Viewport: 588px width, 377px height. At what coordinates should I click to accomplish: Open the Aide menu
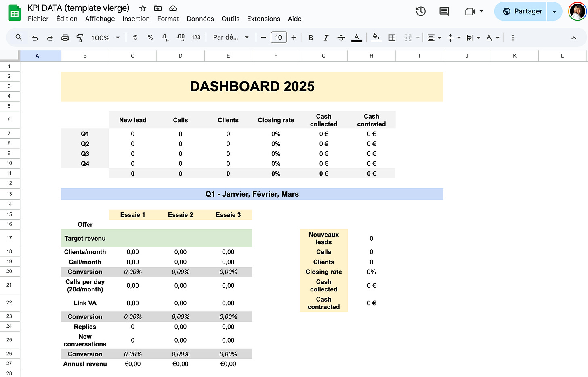[295, 19]
